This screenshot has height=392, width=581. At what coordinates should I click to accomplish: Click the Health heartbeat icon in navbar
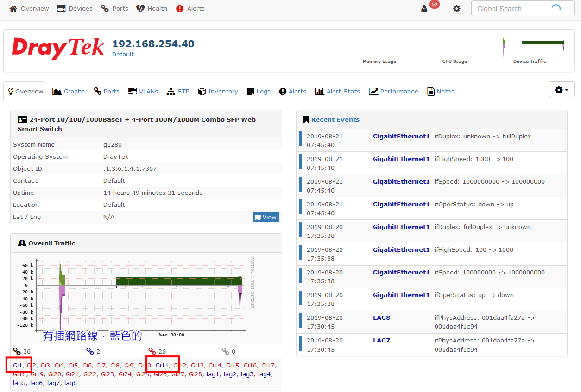click(x=140, y=9)
